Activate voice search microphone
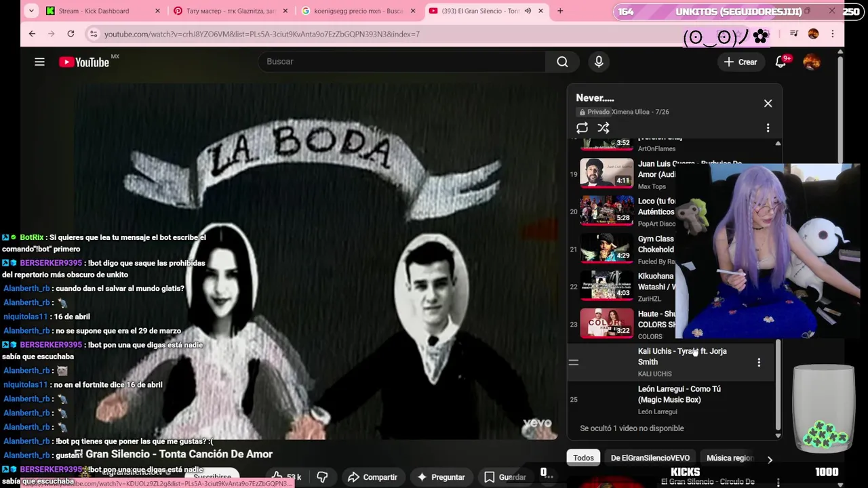The image size is (868, 488). click(599, 62)
